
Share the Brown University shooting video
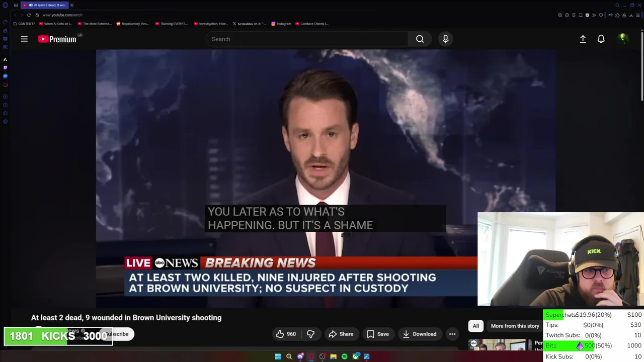pyautogui.click(x=341, y=334)
